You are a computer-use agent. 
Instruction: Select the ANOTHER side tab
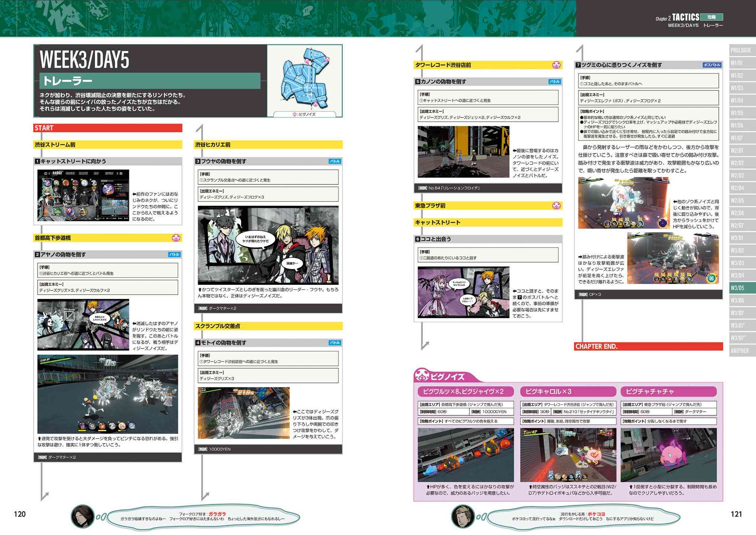[741, 351]
